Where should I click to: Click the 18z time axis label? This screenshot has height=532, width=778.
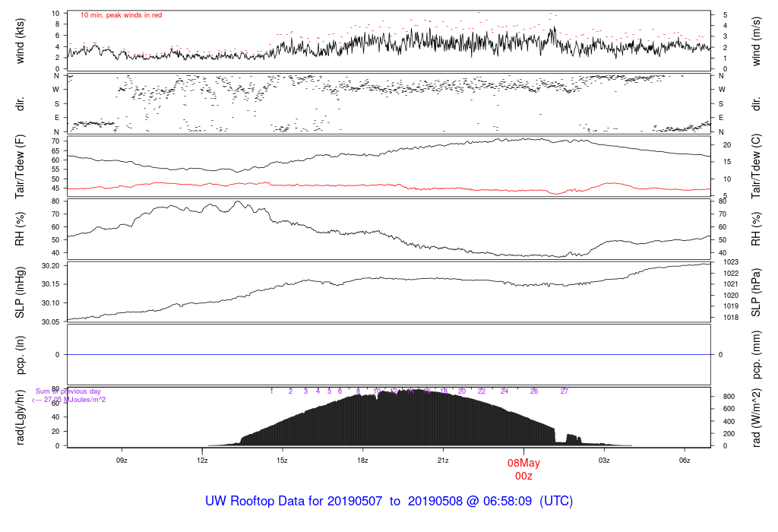pyautogui.click(x=363, y=461)
